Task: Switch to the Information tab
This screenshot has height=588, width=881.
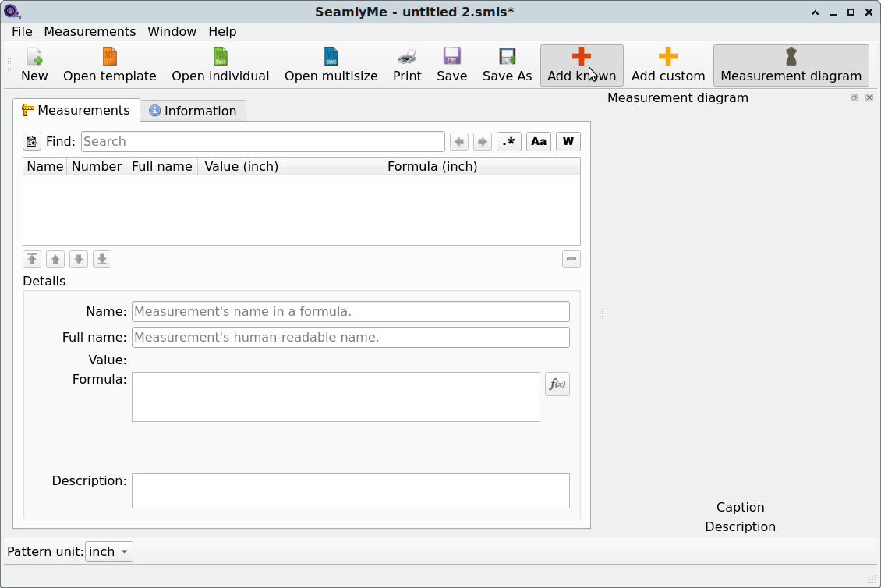Action: click(193, 111)
